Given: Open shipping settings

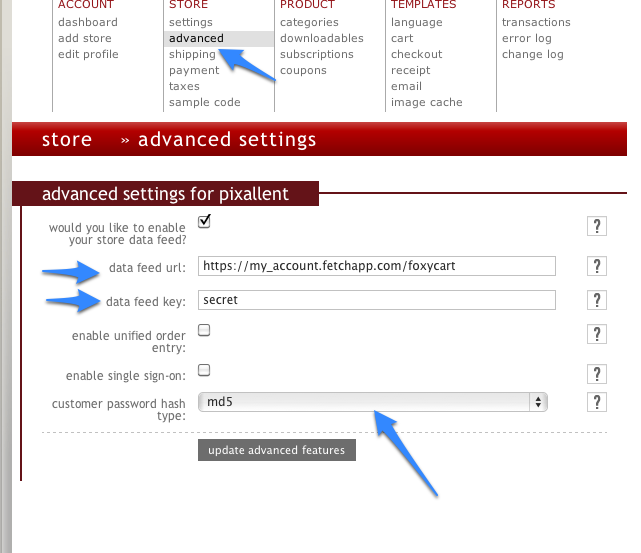Looking at the screenshot, I should [x=192, y=54].
